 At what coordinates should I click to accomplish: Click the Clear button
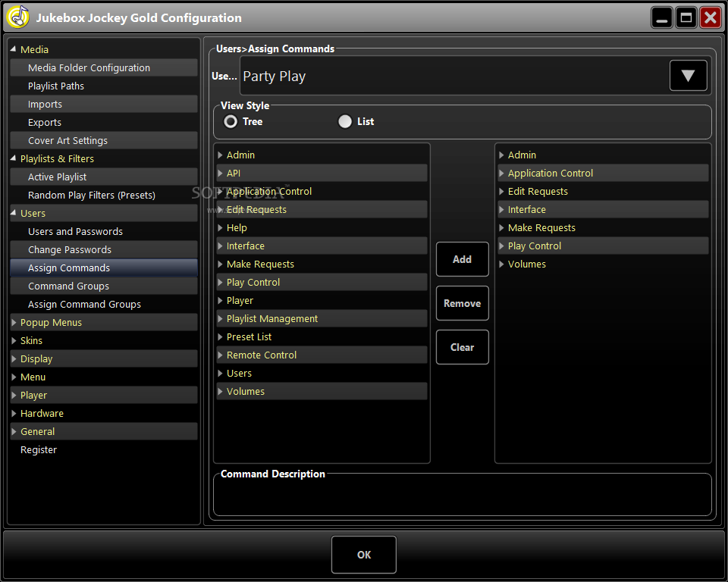click(x=463, y=347)
